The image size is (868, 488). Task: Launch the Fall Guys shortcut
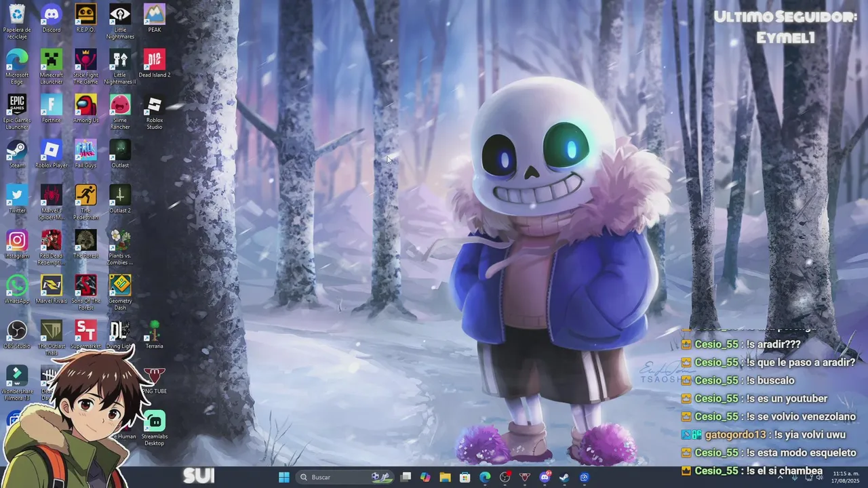coord(85,155)
